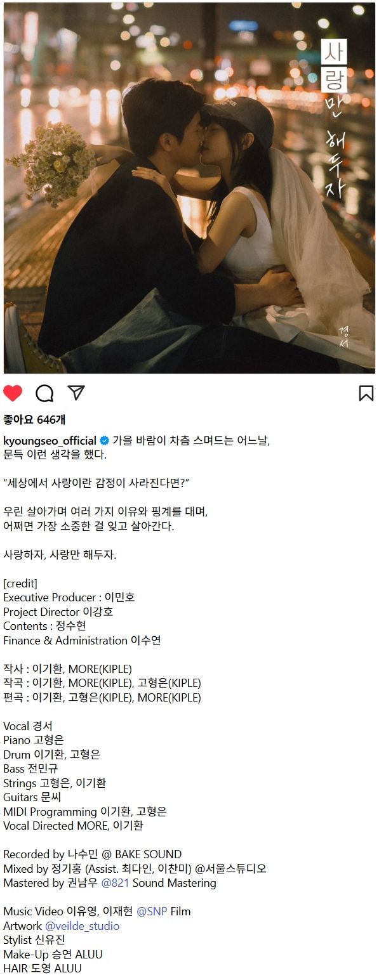Open the album cover photo
This screenshot has height=980, width=379.
(x=189, y=188)
